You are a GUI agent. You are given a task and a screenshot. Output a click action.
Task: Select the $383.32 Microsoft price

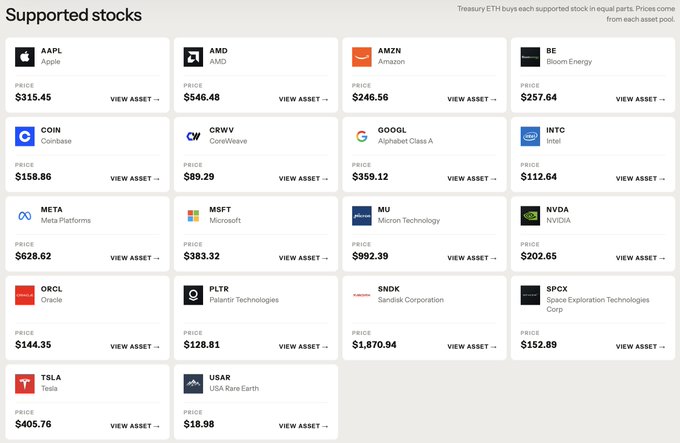point(202,256)
